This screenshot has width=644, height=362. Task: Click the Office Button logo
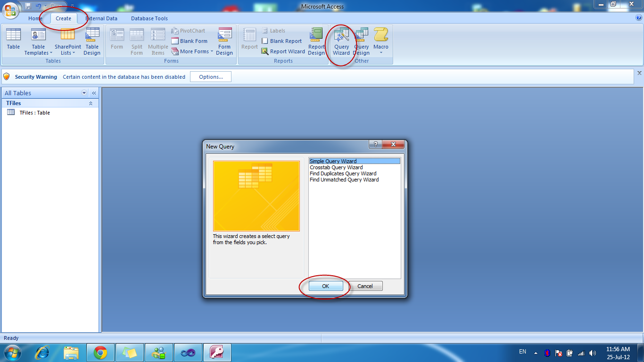[x=10, y=10]
